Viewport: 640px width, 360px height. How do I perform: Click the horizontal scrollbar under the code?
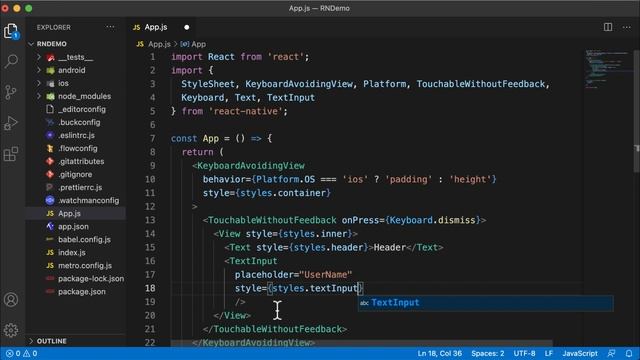coord(361,343)
